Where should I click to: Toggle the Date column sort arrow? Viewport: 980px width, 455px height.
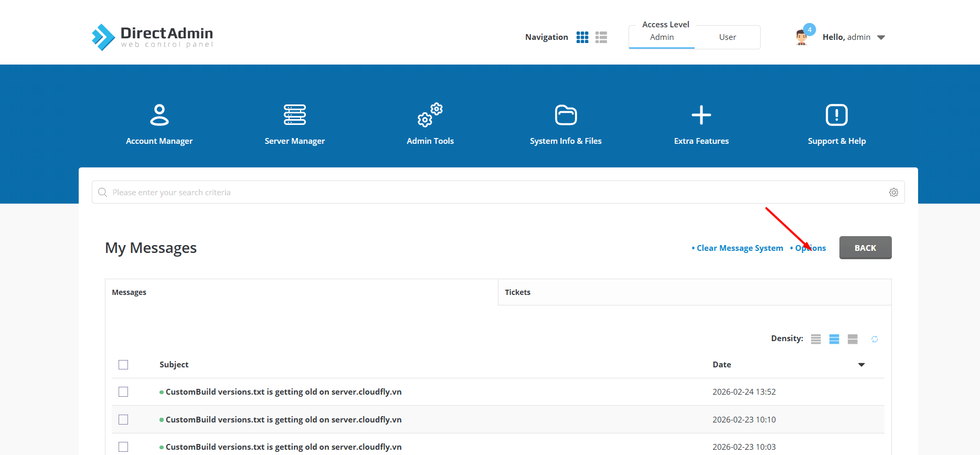tap(861, 365)
